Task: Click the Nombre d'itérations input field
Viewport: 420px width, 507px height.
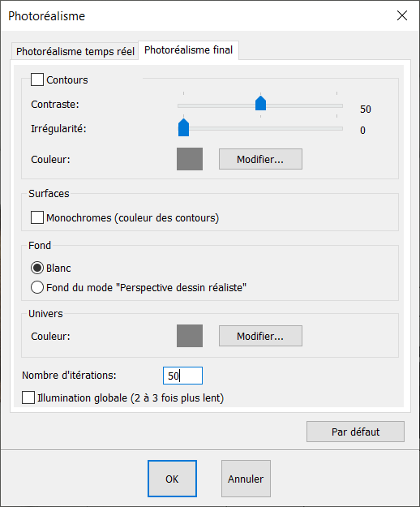Action: [x=182, y=376]
